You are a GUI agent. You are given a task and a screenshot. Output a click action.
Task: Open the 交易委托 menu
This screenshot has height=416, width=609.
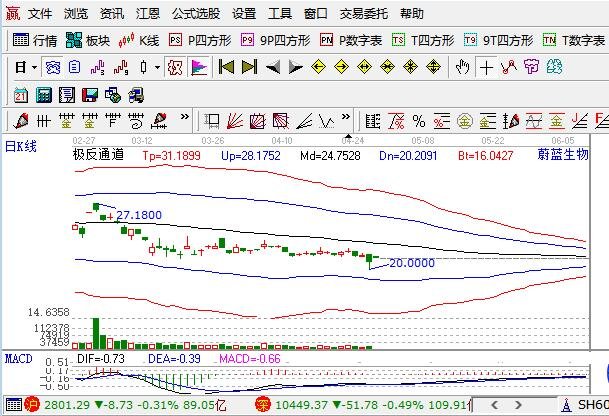pos(364,14)
